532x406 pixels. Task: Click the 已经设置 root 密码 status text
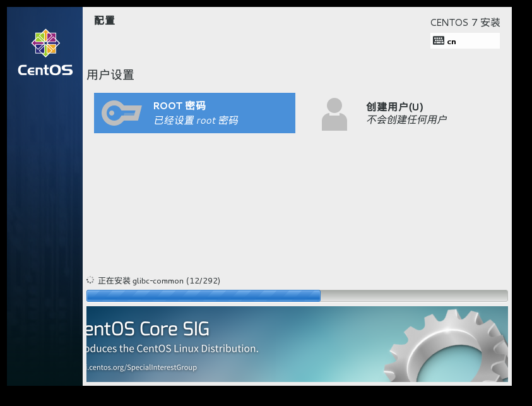click(x=196, y=120)
